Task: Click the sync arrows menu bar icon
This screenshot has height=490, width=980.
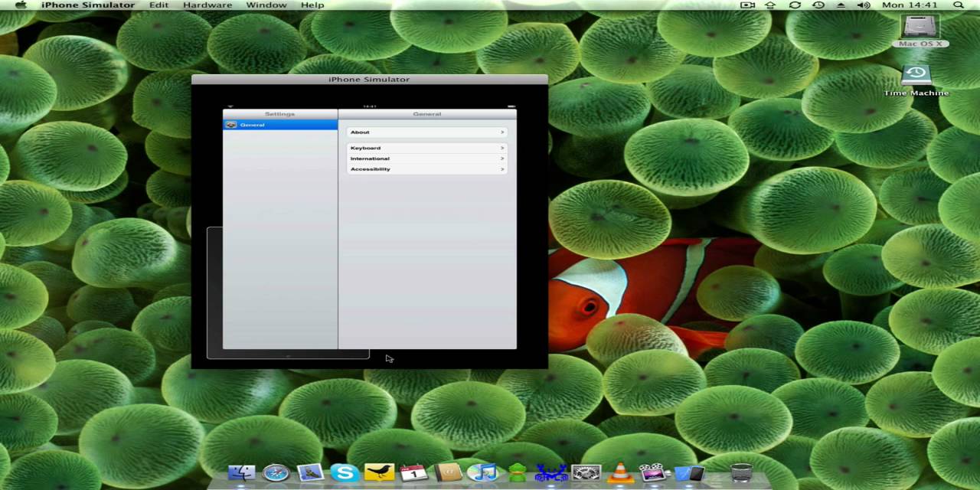Action: point(795,5)
